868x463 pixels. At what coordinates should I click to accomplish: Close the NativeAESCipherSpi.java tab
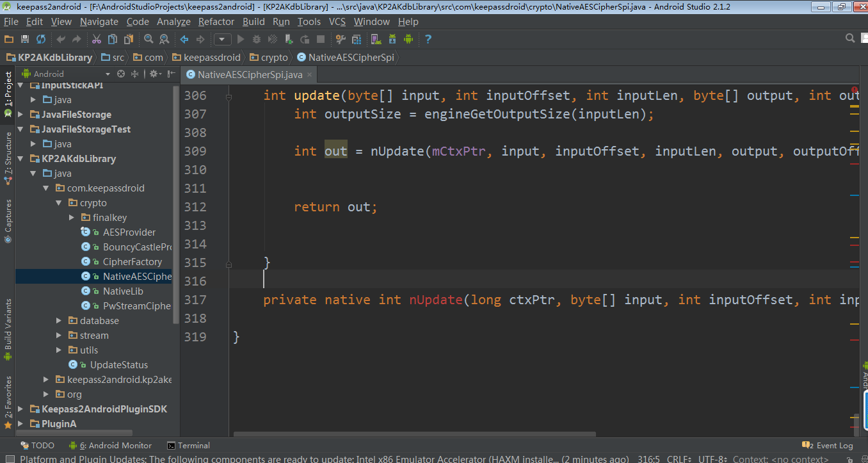[310, 75]
